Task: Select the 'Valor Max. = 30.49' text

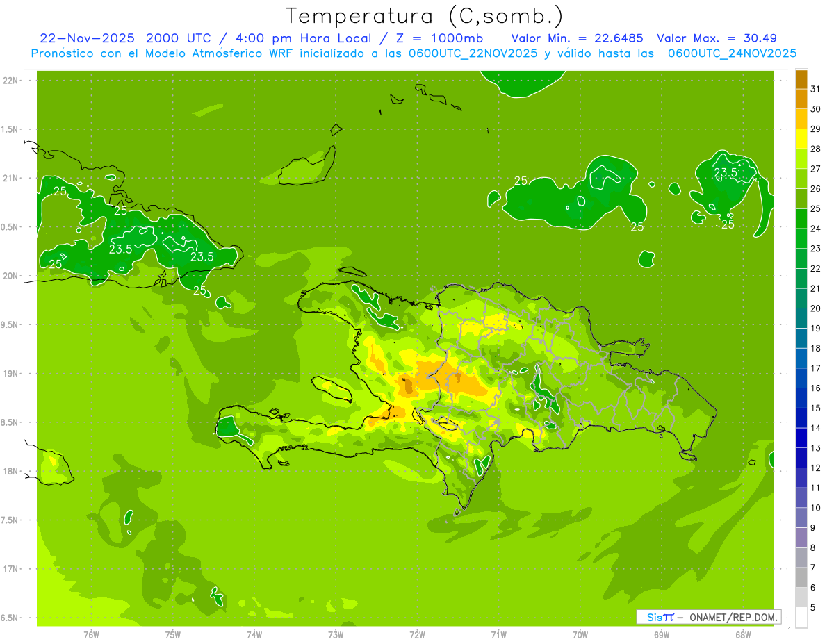Action: (x=717, y=38)
